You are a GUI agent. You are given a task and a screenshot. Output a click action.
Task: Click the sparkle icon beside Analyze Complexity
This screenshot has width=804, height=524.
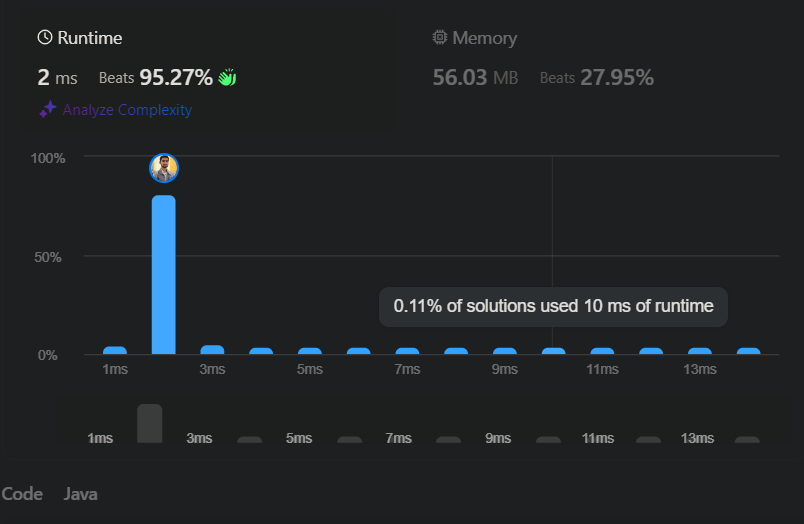(x=48, y=109)
